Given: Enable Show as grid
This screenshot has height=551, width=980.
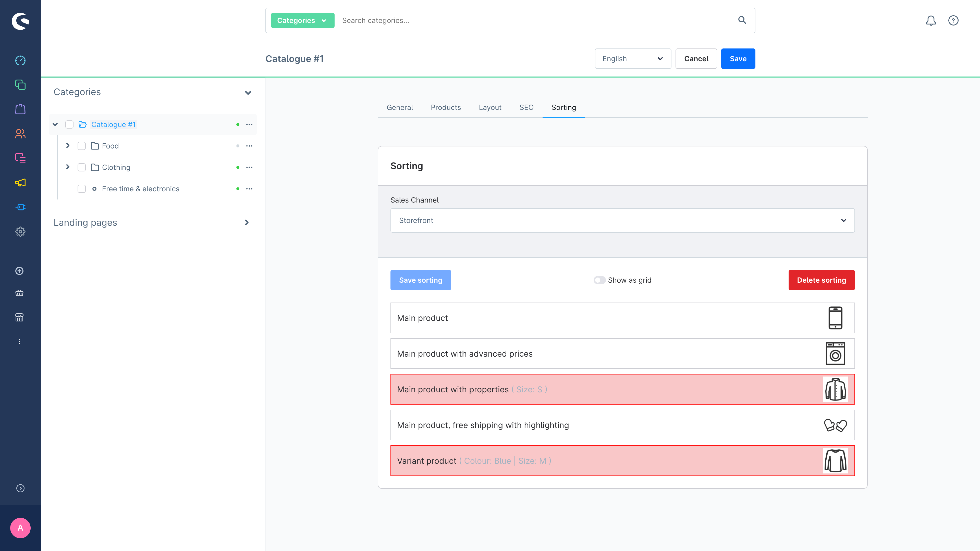Looking at the screenshot, I should tap(599, 280).
